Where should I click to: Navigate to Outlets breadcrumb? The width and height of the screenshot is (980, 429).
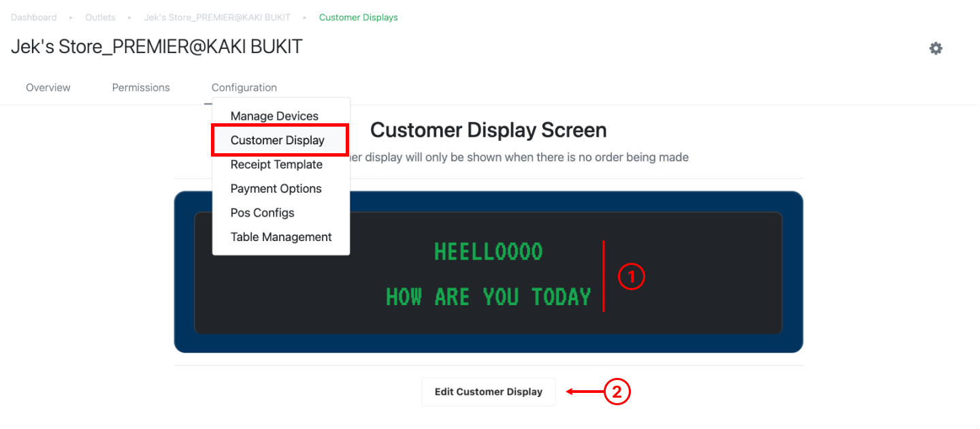point(100,17)
